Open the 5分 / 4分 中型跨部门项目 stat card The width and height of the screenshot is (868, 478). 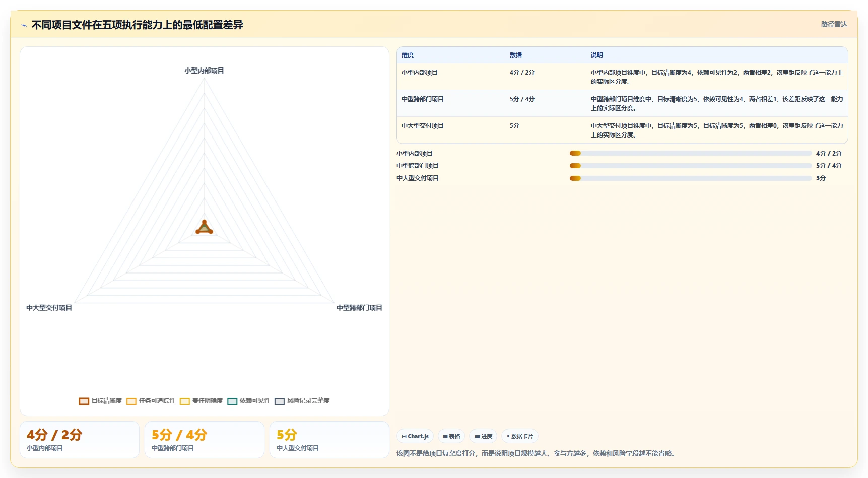tap(205, 440)
